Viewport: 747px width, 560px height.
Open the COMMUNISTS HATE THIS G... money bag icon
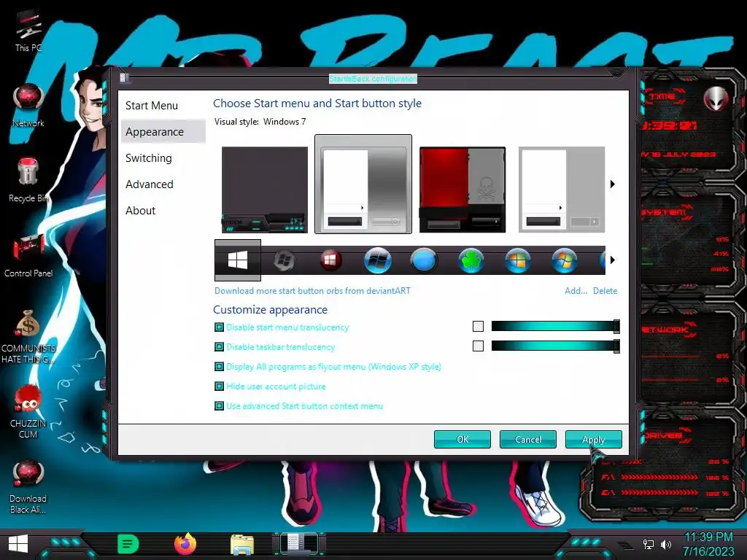[28, 337]
